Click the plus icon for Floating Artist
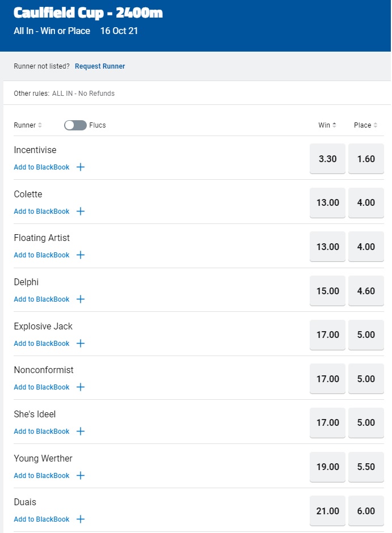The height and width of the screenshot is (533, 392). pos(81,255)
